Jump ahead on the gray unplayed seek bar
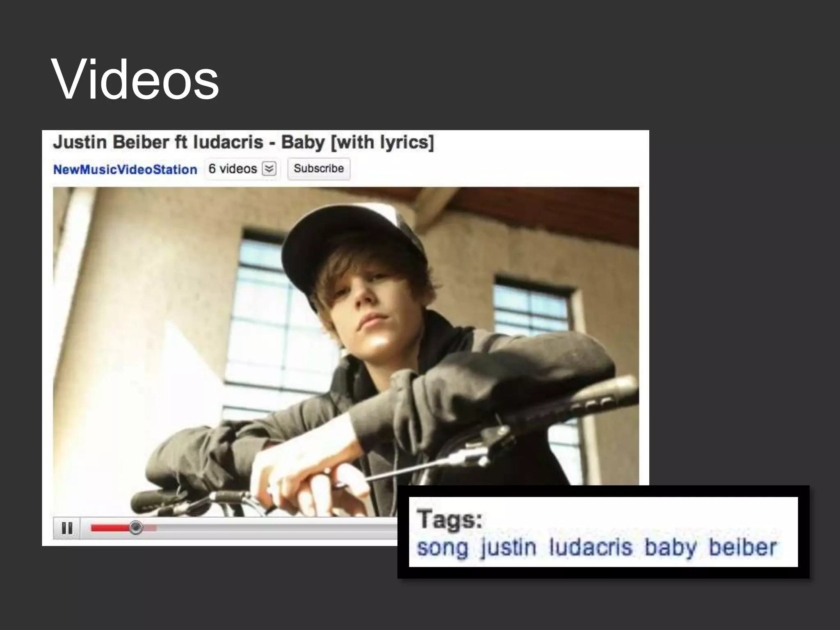The width and height of the screenshot is (840, 630). point(277,528)
